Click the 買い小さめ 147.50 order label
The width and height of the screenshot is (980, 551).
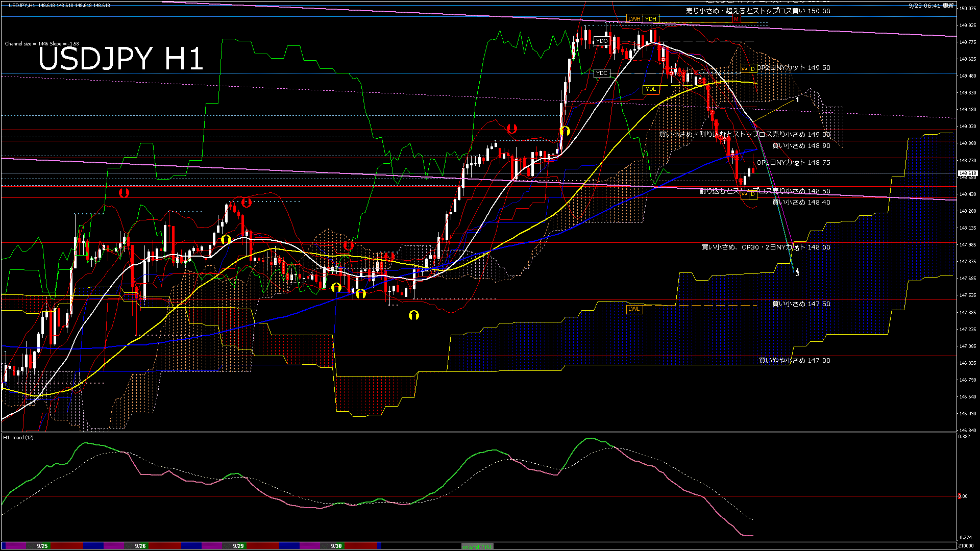(801, 304)
